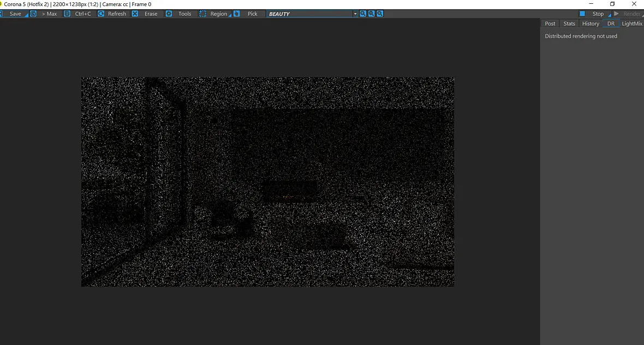Activate the Pick hand tool
644x345 pixels.
236,14
